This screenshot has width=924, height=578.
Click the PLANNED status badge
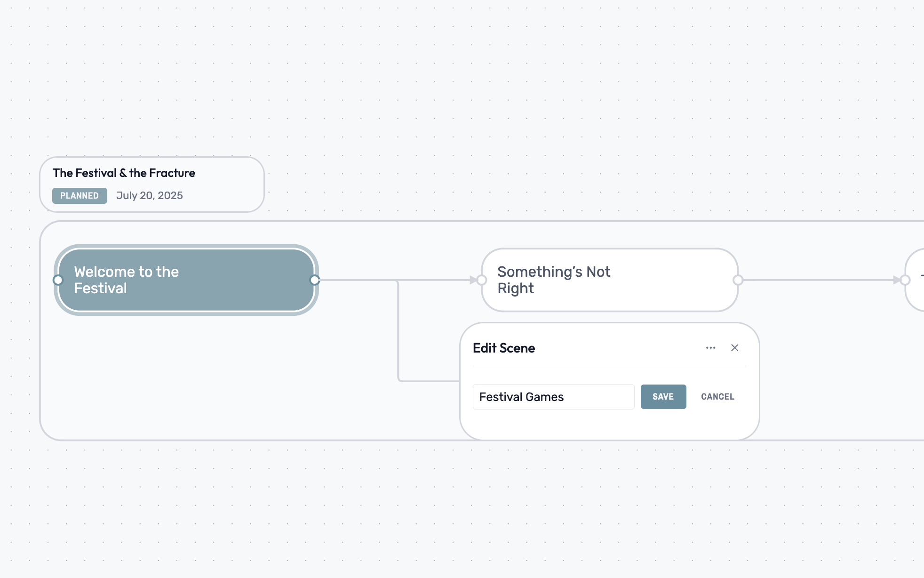(80, 195)
